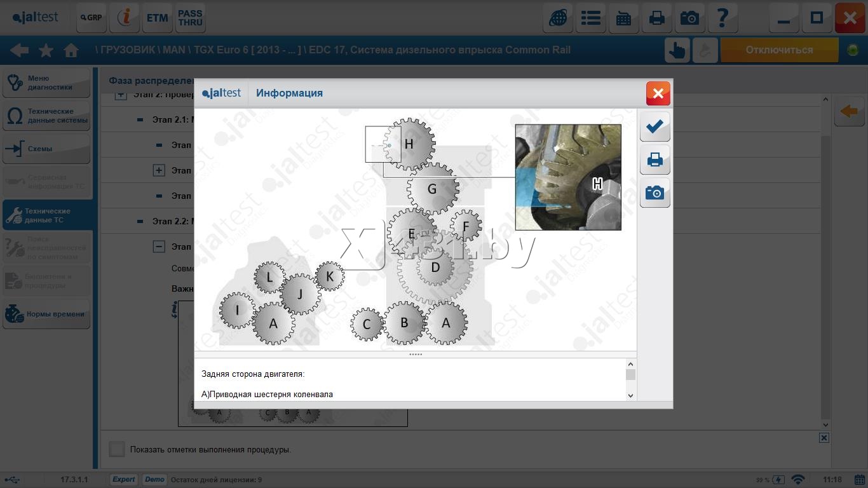Confirm with the checkmark button in dialog
The image size is (868, 488).
(654, 126)
